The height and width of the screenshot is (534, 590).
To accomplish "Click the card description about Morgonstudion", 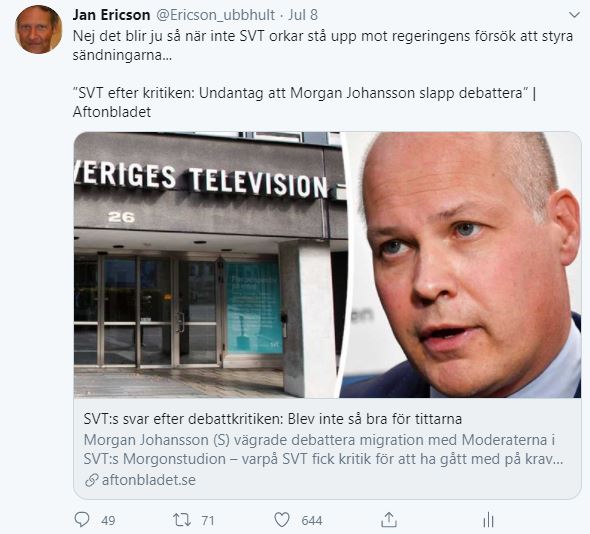I will point(324,449).
